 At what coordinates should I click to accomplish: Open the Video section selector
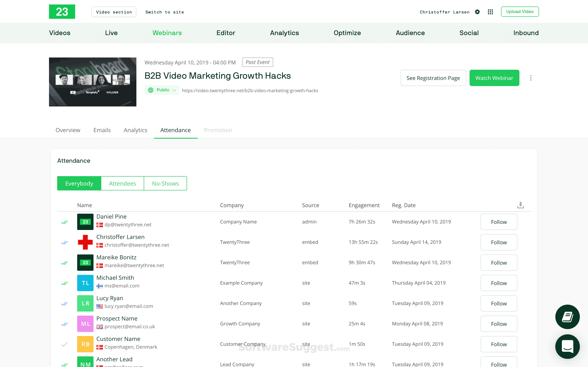(114, 12)
